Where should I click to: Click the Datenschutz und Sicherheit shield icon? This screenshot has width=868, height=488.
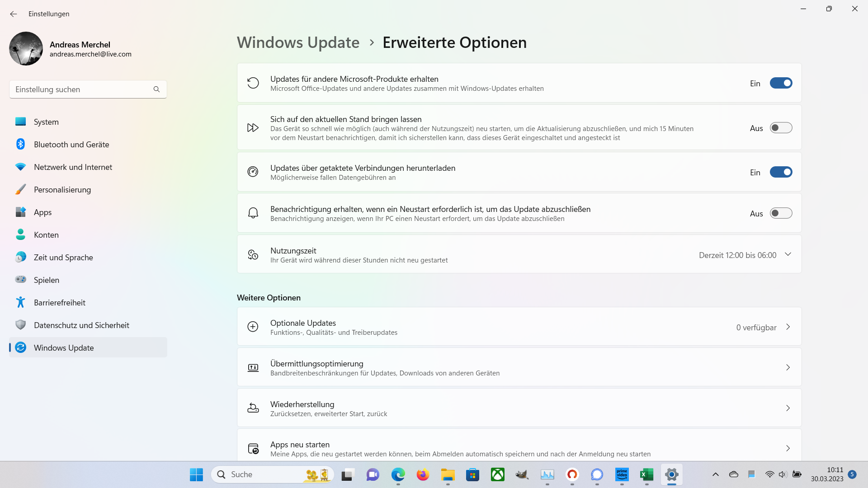pyautogui.click(x=20, y=325)
